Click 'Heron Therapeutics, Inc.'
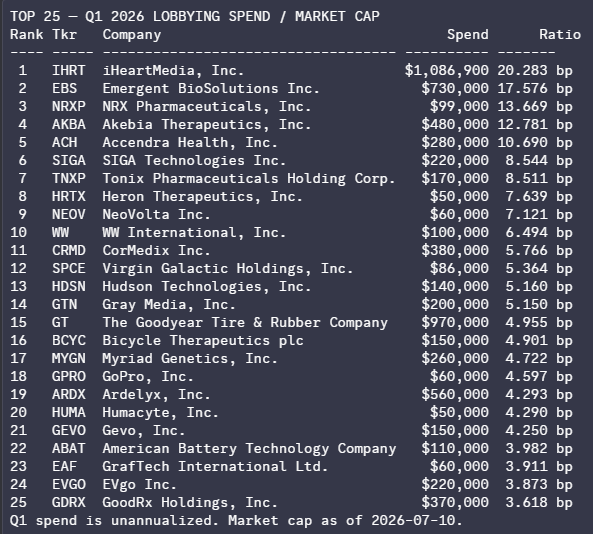This screenshot has height=534, width=593. [x=203, y=196]
